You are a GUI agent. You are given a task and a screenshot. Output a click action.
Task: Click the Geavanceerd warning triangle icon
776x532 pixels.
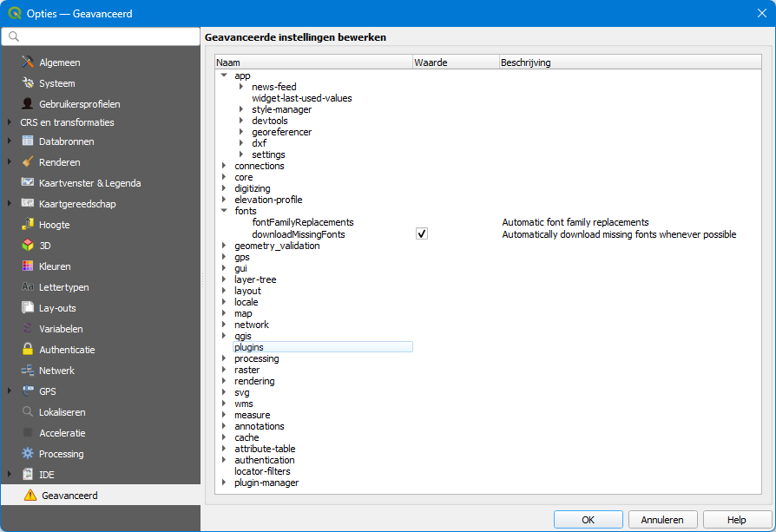point(30,495)
